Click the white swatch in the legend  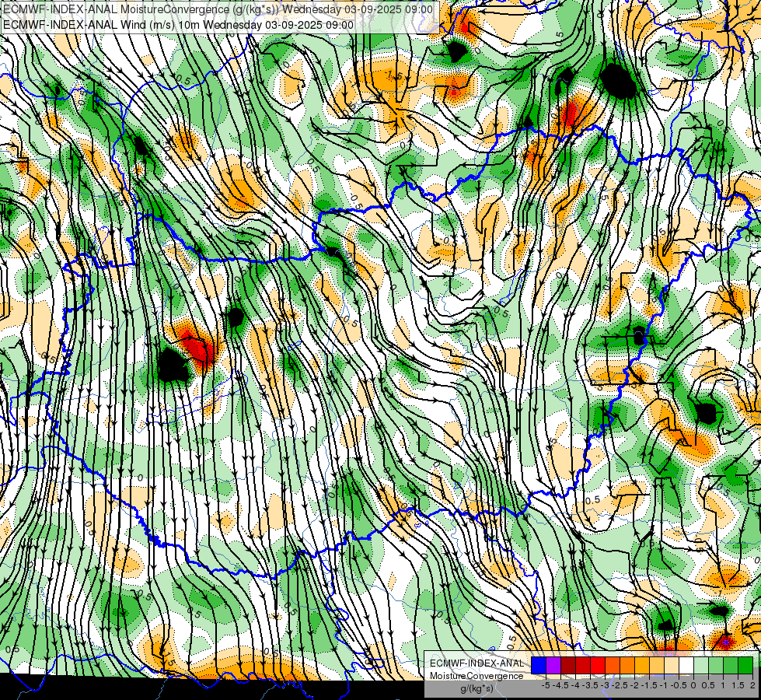[x=686, y=665]
